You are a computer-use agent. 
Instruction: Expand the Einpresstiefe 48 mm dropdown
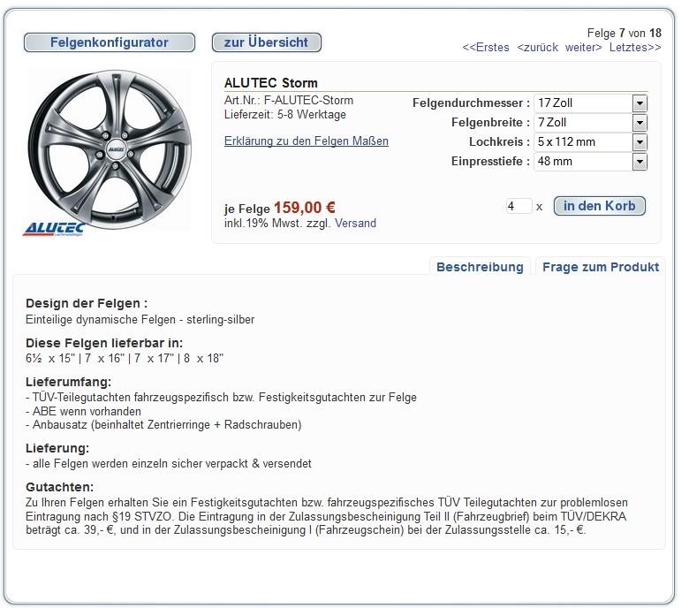point(640,162)
